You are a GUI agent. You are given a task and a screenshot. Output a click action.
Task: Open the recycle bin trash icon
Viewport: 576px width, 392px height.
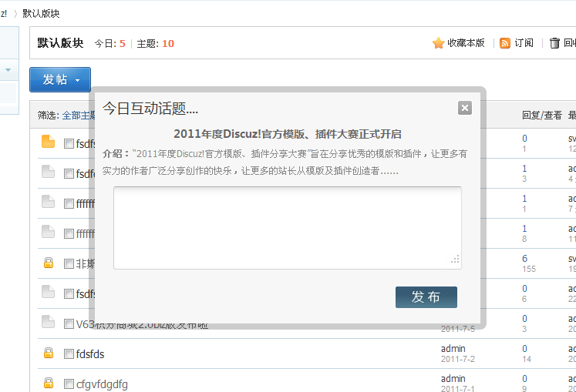click(x=554, y=43)
